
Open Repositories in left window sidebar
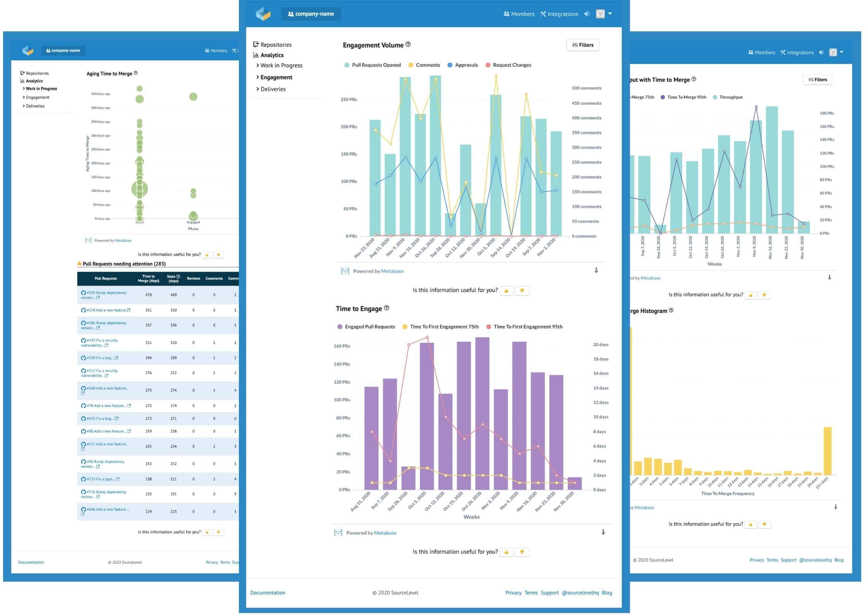35,73
